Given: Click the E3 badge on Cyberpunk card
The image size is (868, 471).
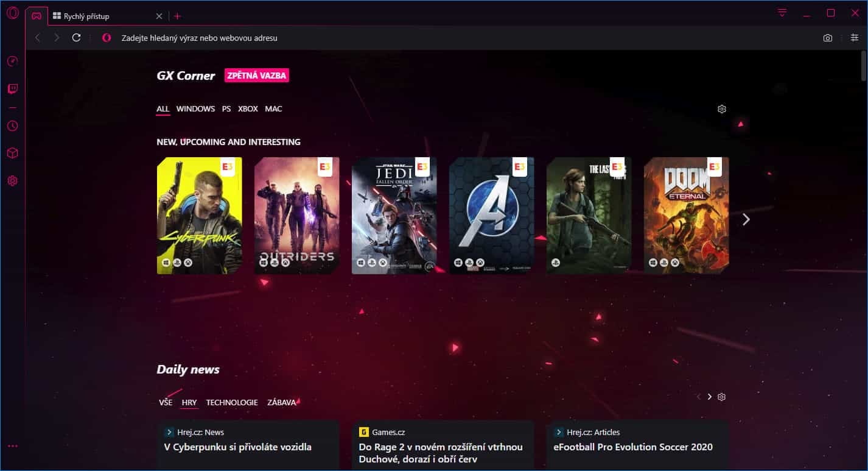Looking at the screenshot, I should pos(228,166).
